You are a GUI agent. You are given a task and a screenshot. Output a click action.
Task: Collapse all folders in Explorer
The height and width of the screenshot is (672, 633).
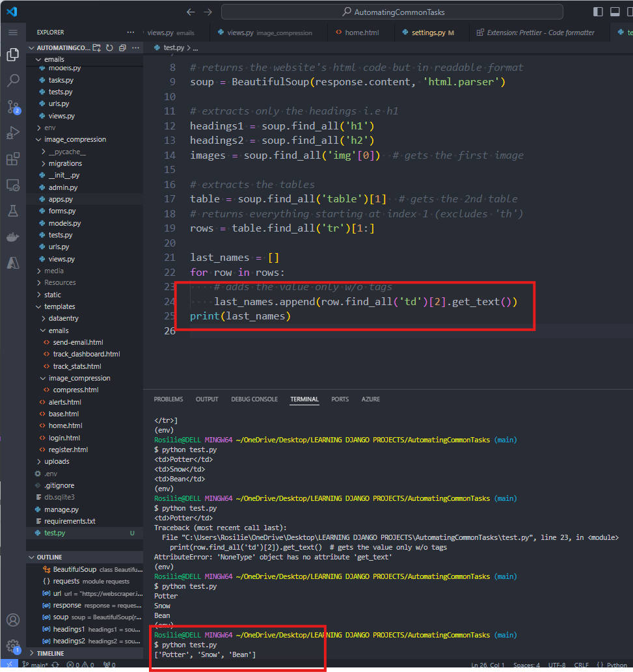(x=122, y=47)
